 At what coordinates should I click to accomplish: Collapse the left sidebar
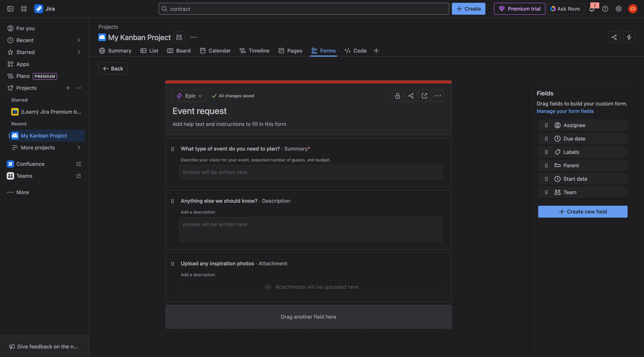(x=10, y=9)
